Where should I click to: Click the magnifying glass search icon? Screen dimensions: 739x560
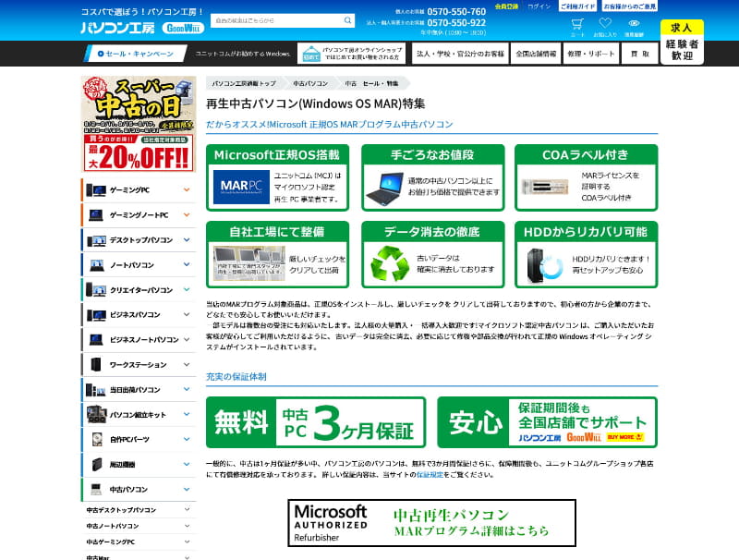(346, 19)
